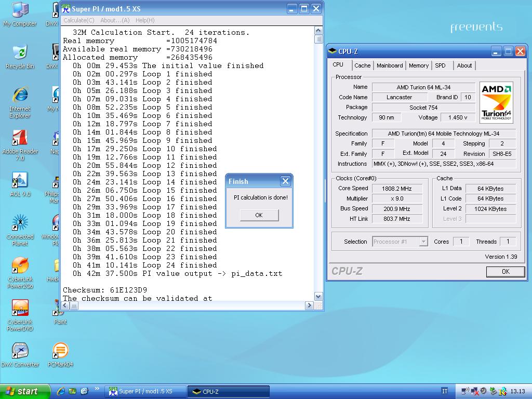Screen dimensions: 532x399
Task: Click Internet Explorer quick launch icon
Action: 61,391
